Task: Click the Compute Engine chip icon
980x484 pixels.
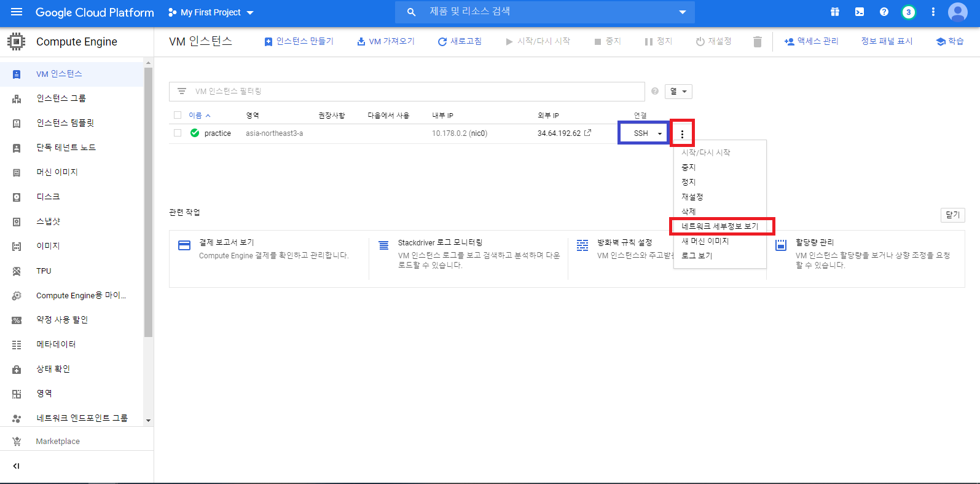Action: [x=17, y=42]
